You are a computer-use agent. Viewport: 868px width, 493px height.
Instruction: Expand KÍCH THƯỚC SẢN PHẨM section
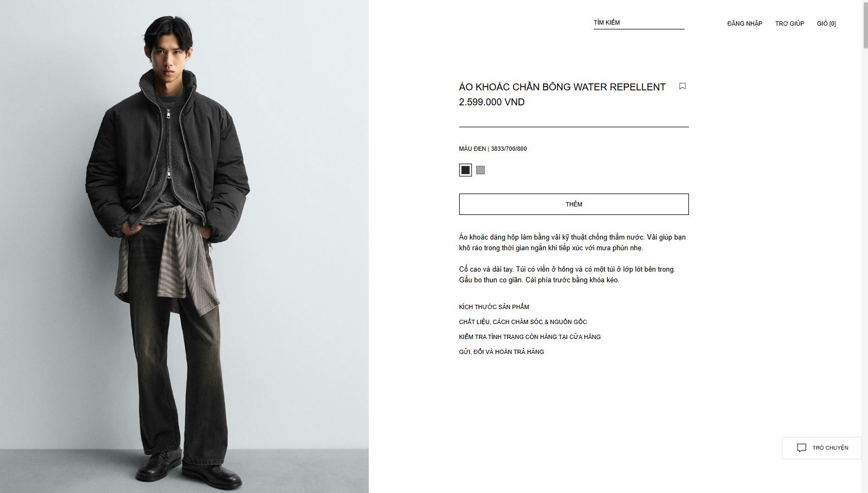(494, 307)
